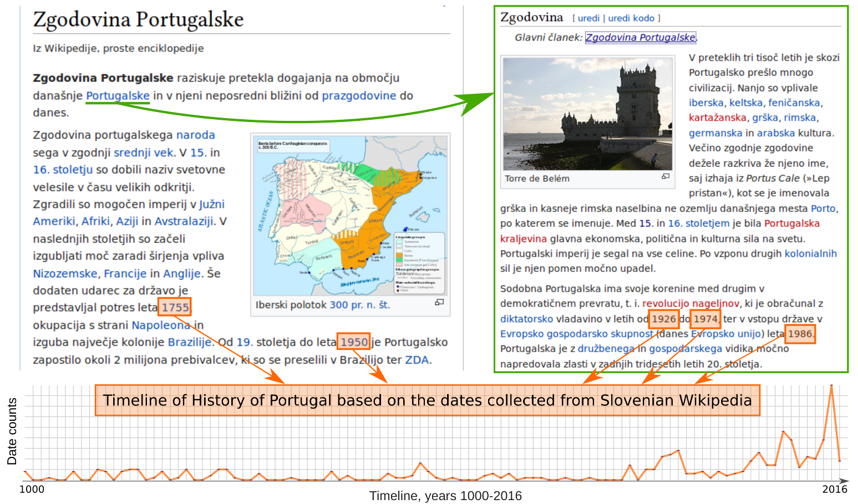The width and height of the screenshot is (858, 504).
Task: Click the '16. stoletju' link
Action: pyautogui.click(x=63, y=170)
